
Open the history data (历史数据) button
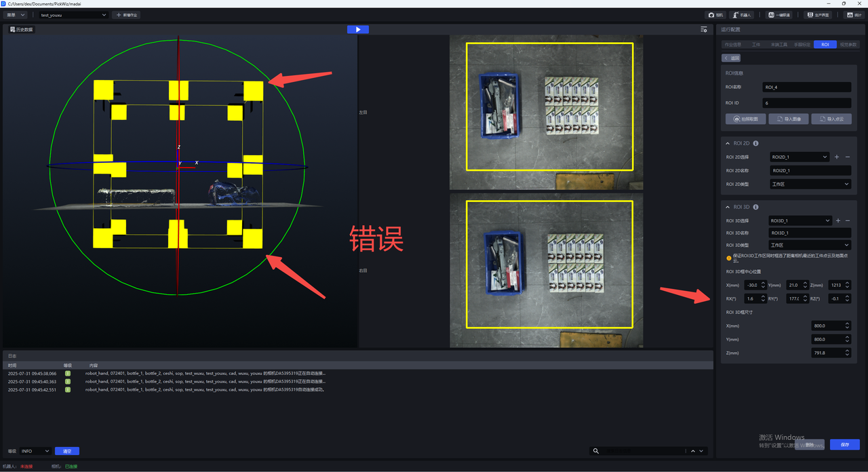pos(21,30)
